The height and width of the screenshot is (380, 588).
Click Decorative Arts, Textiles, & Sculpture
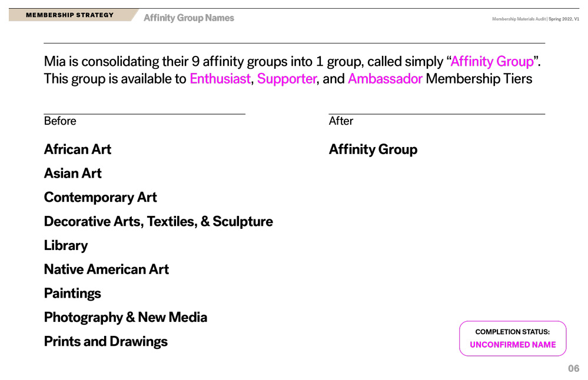click(x=158, y=222)
